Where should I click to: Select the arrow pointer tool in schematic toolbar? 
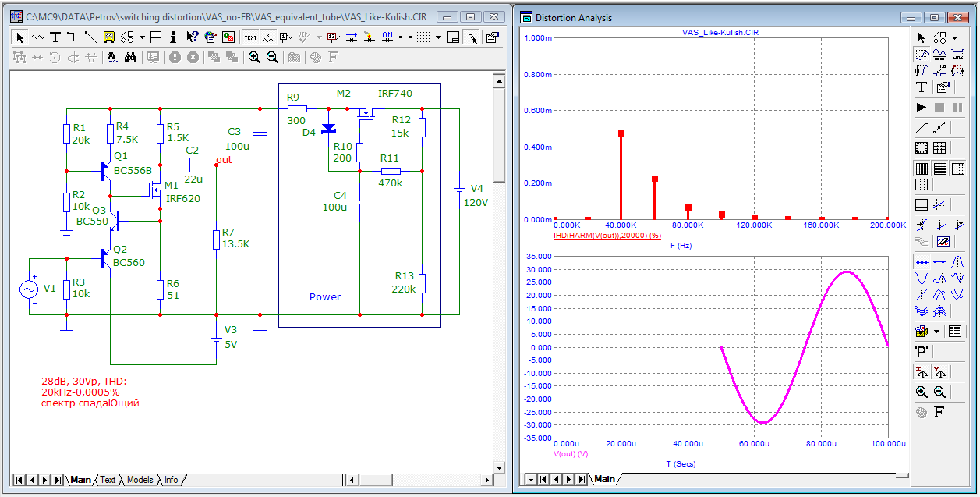[x=19, y=37]
